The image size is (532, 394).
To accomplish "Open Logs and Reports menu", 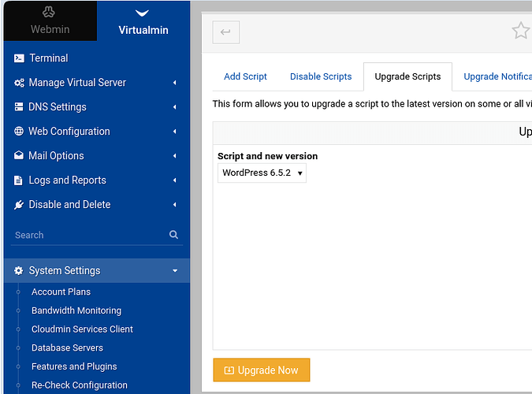I will point(68,180).
